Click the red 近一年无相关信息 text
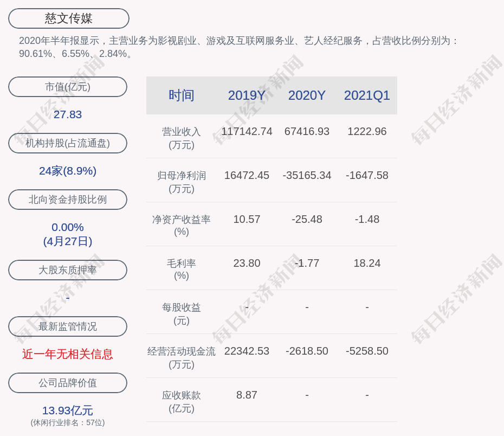This screenshot has width=504, height=436. pyautogui.click(x=68, y=354)
